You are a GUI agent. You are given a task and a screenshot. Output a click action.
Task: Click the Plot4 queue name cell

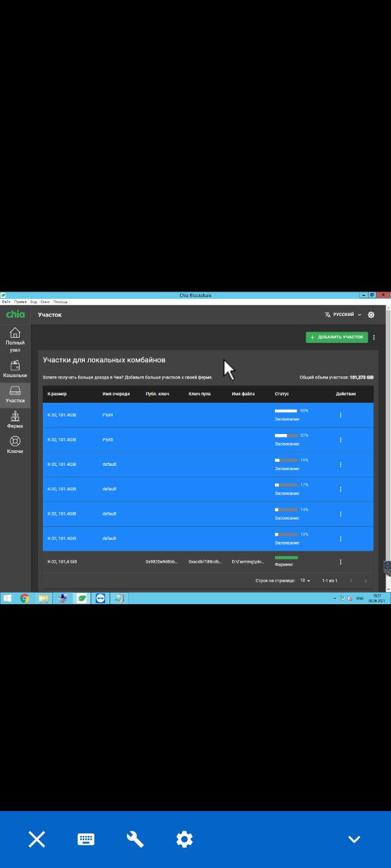pos(108,415)
